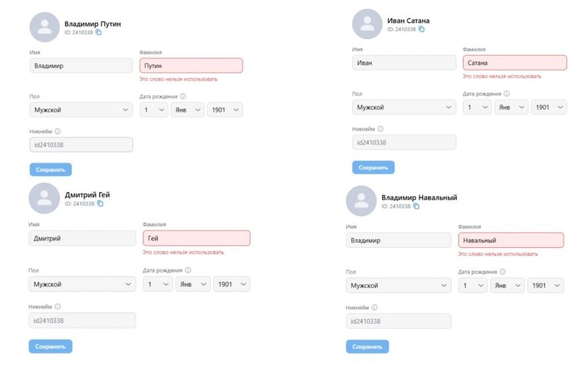Viewport: 588px width, 385px height.
Task: Copy ID in Владимир Путин profile
Action: point(98,32)
